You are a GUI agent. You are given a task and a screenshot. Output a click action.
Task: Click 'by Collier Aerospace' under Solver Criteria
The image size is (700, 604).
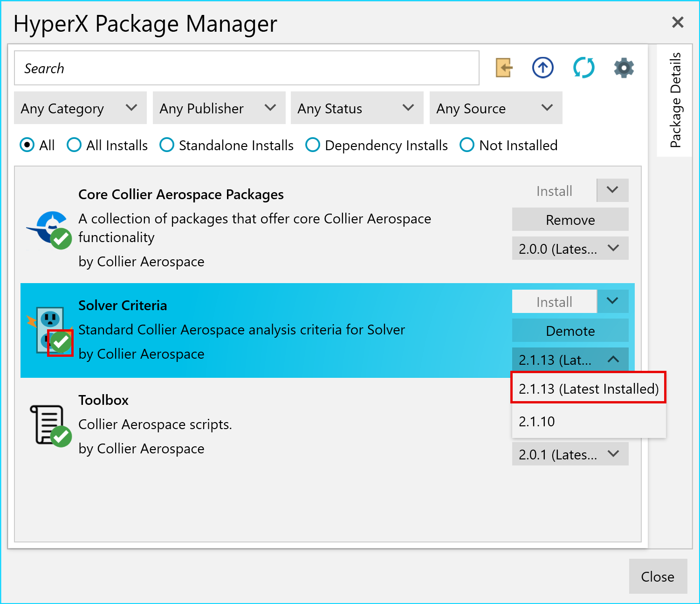point(141,354)
